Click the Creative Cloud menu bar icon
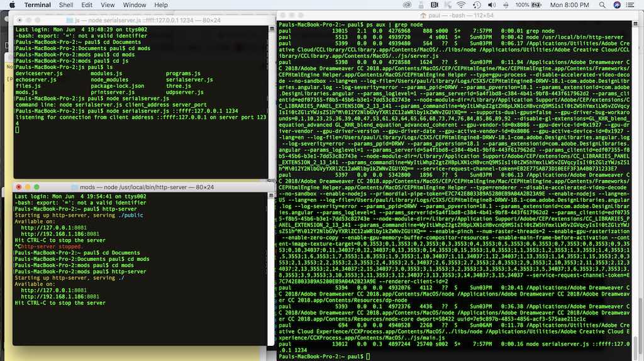This screenshot has height=361, width=644. pyautogui.click(x=407, y=5)
